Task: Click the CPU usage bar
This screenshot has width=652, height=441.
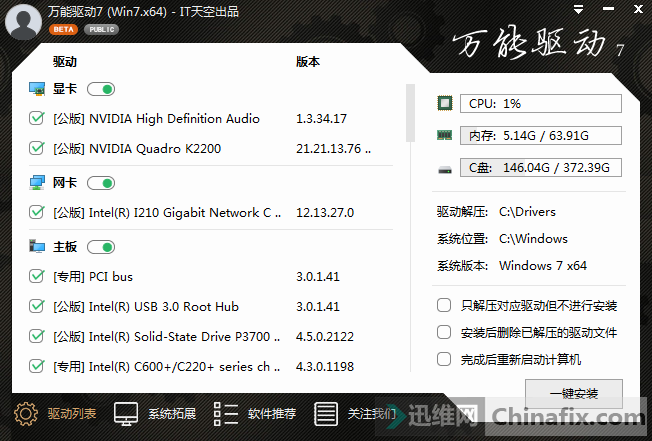Action: click(541, 103)
